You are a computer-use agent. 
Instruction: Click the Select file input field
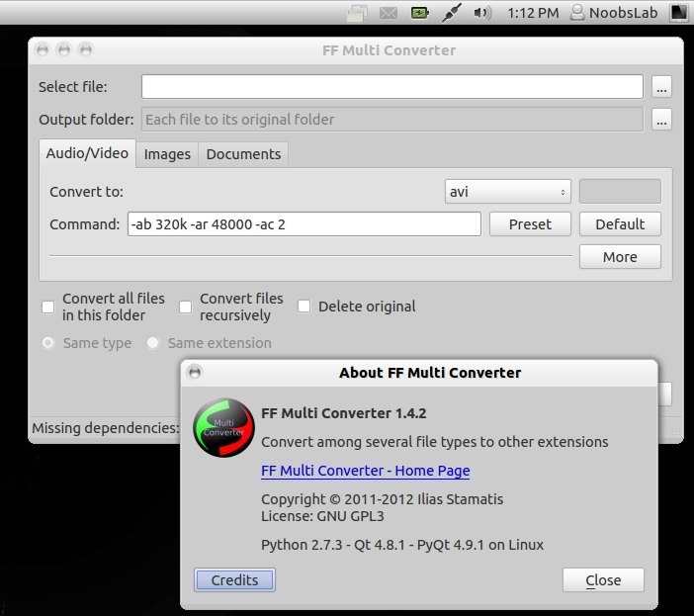tap(392, 87)
